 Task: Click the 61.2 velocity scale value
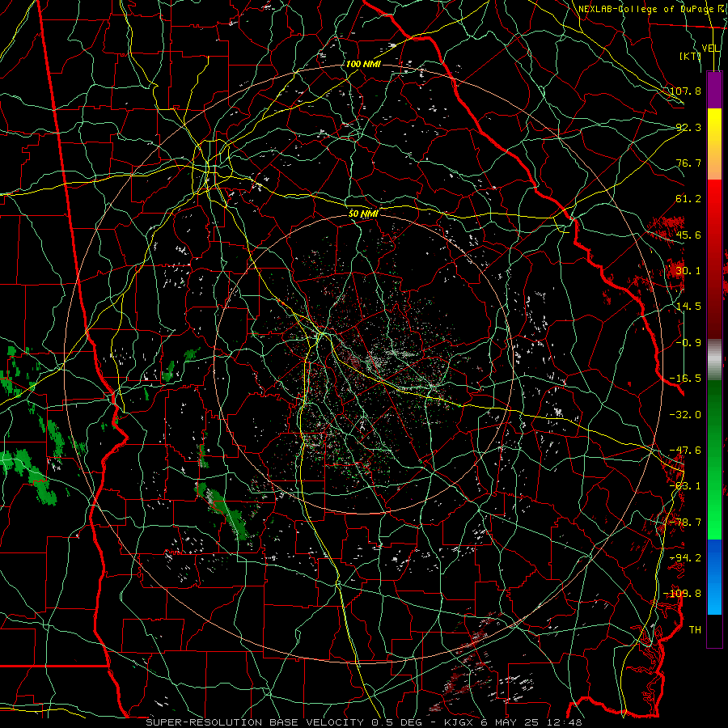pyautogui.click(x=688, y=199)
